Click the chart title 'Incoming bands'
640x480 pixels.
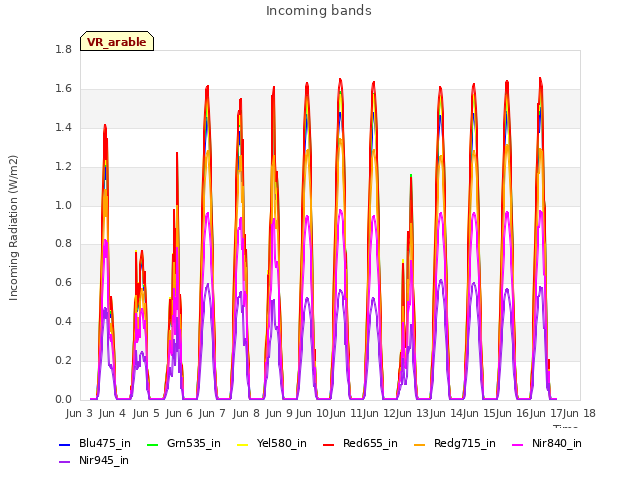click(319, 11)
